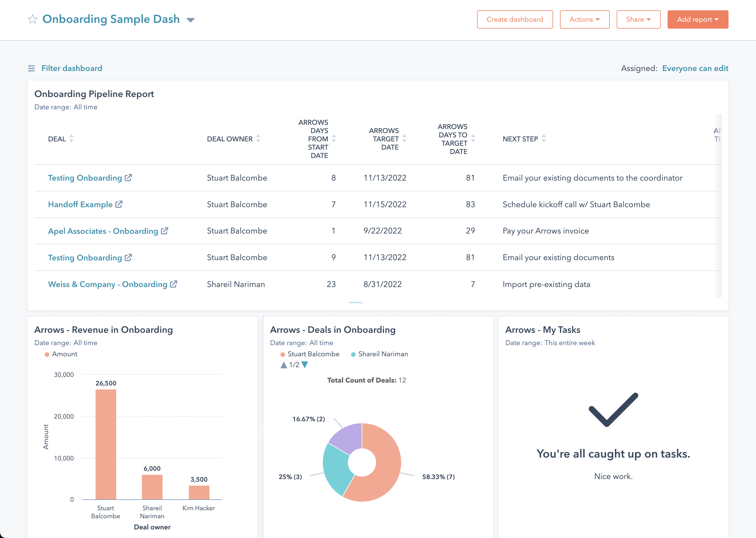Sort table by the DEAL column arrows
The image size is (756, 538).
72,139
